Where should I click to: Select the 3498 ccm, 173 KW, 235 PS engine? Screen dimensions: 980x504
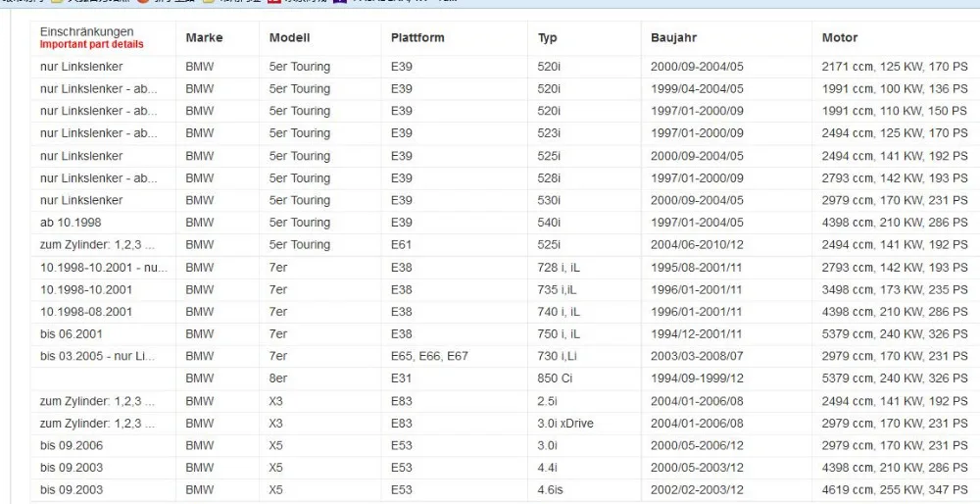pyautogui.click(x=895, y=290)
